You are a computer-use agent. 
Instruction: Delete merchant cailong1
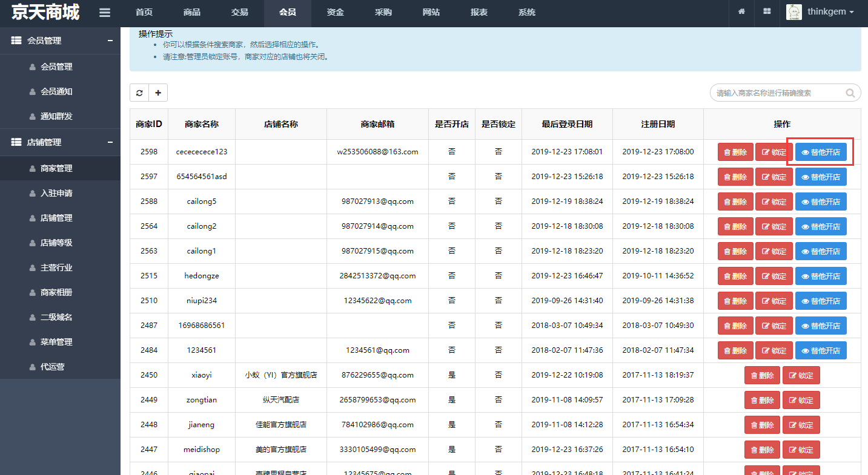point(735,251)
